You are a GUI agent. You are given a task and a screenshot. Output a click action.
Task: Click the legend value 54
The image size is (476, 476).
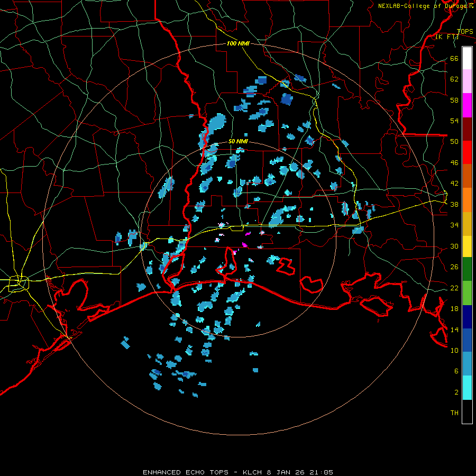coord(454,121)
